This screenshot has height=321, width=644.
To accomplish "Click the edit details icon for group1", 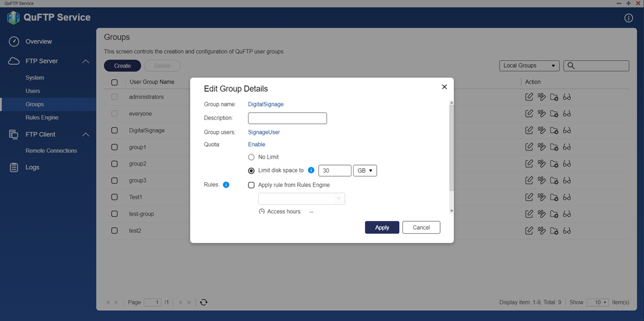I will tap(529, 147).
